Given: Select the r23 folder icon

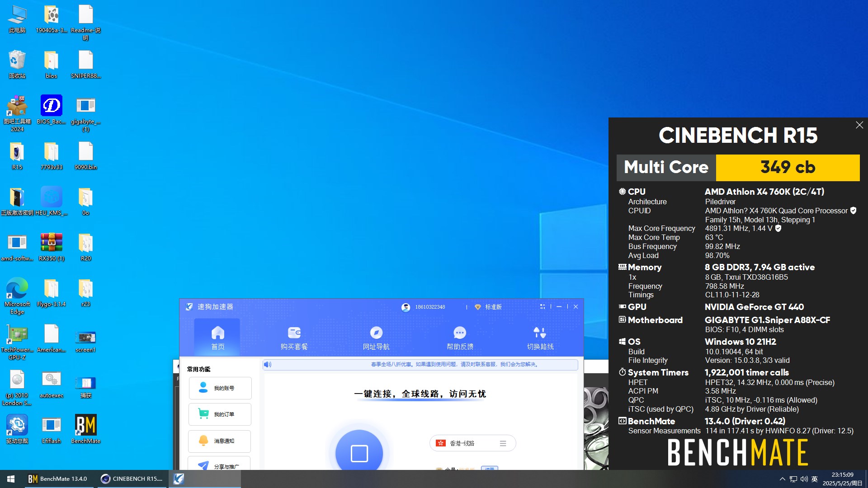Looking at the screenshot, I should tap(85, 292).
